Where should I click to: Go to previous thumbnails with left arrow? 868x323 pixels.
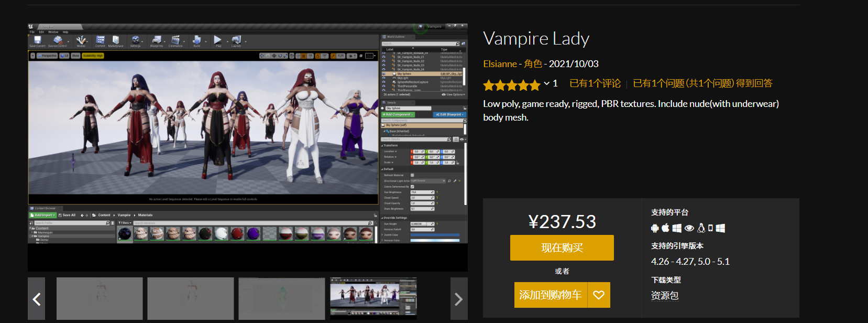point(37,299)
